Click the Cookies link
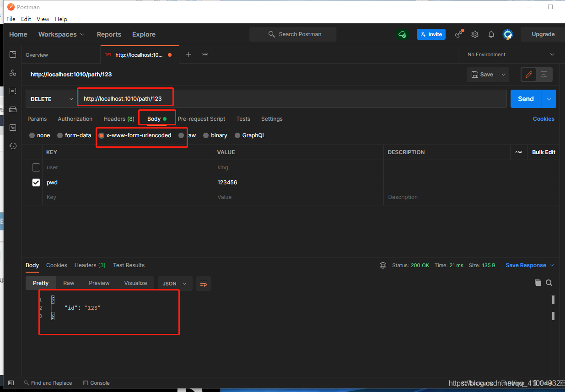 543,119
